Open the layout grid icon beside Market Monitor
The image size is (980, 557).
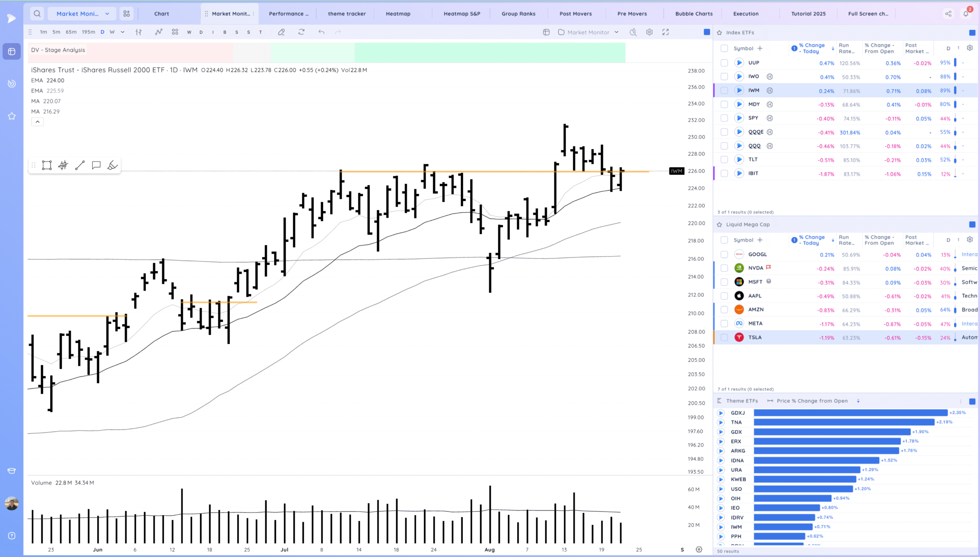tap(126, 14)
